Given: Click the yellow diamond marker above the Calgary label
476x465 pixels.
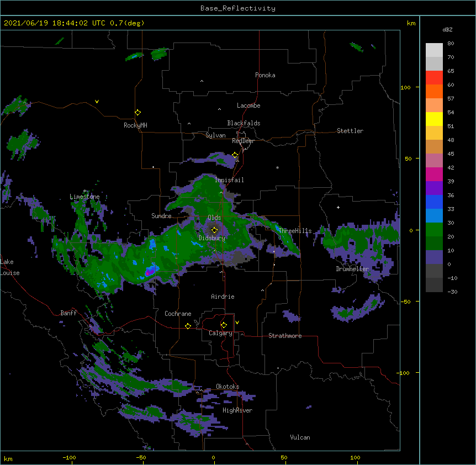Looking at the screenshot, I should [224, 325].
